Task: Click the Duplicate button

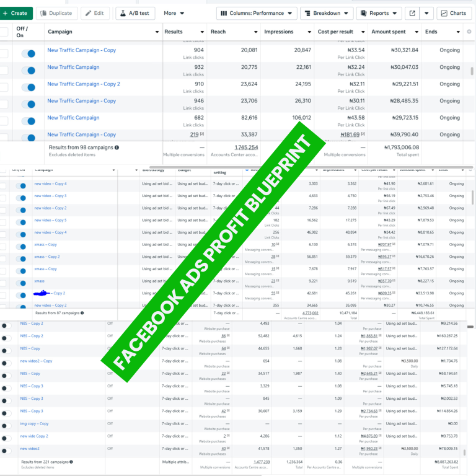Action: [57, 14]
